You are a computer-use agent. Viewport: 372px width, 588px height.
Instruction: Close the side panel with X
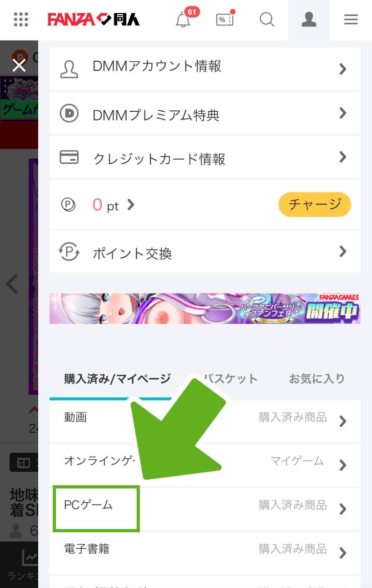coord(19,65)
